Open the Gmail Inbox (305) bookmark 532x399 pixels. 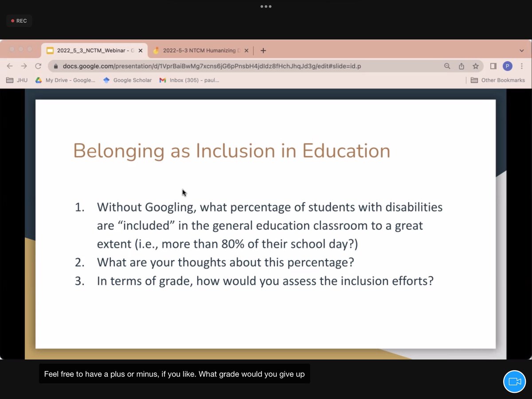tap(189, 80)
